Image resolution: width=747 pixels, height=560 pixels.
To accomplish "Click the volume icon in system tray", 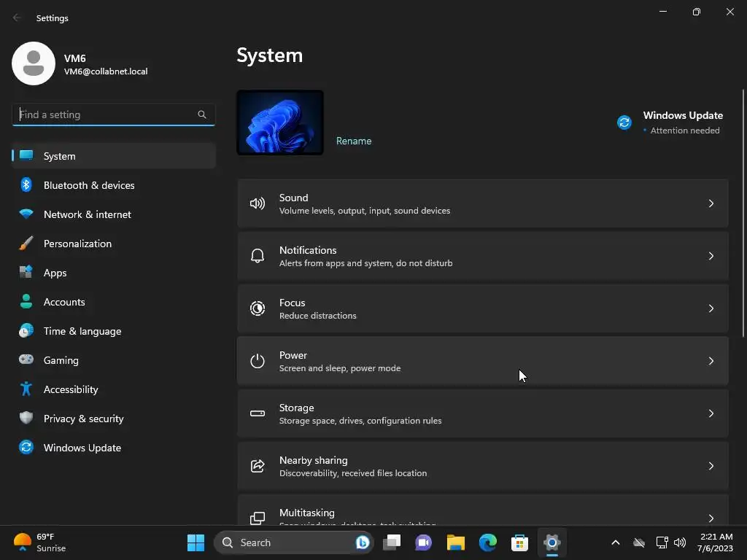I will [x=680, y=542].
